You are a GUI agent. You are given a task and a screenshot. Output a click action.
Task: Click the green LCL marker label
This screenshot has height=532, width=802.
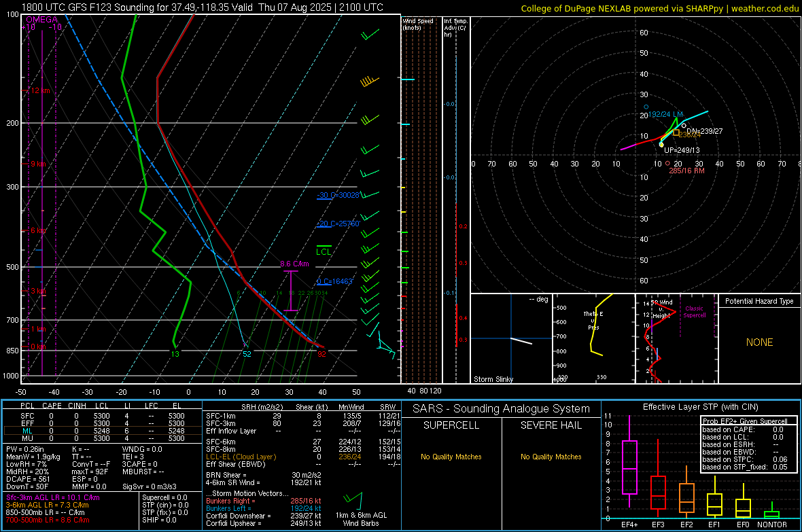pyautogui.click(x=324, y=251)
